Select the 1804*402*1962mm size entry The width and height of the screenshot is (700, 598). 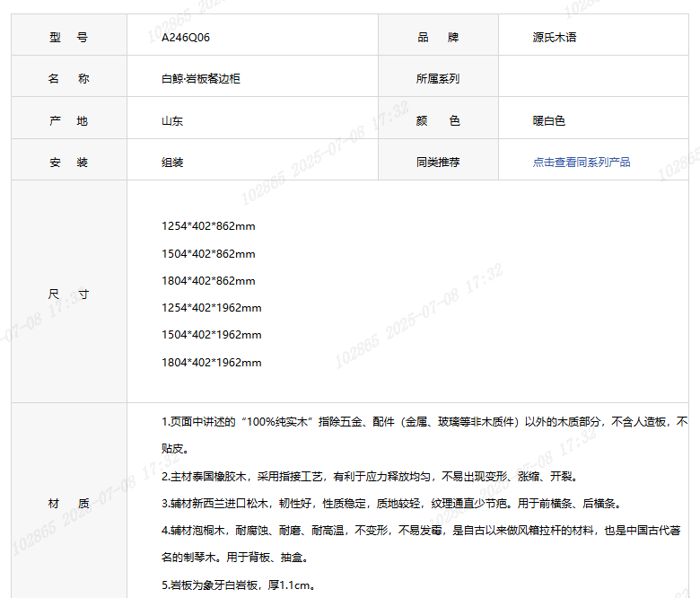(x=211, y=363)
